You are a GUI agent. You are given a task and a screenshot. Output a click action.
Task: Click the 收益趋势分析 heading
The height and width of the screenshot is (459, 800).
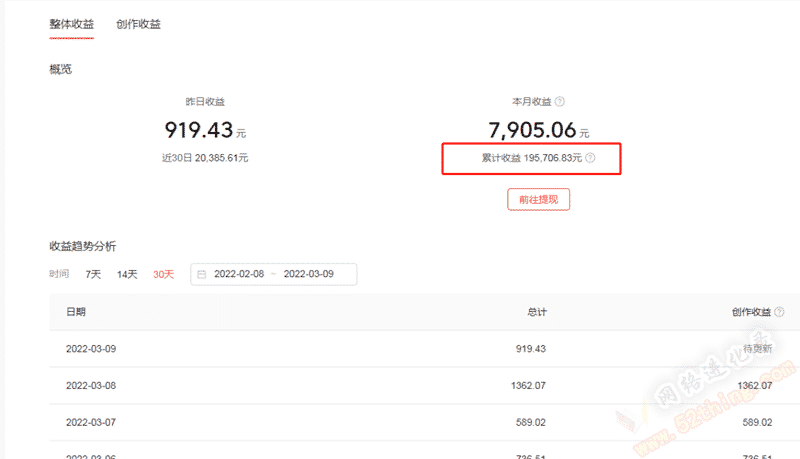(x=83, y=246)
